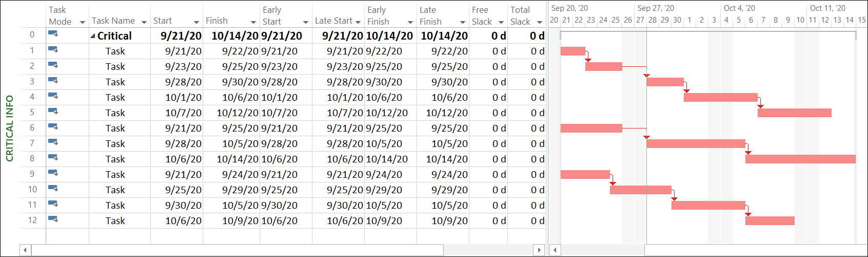This screenshot has height=257, width=868.
Task: Collapse the Critical summary task
Action: coord(93,36)
